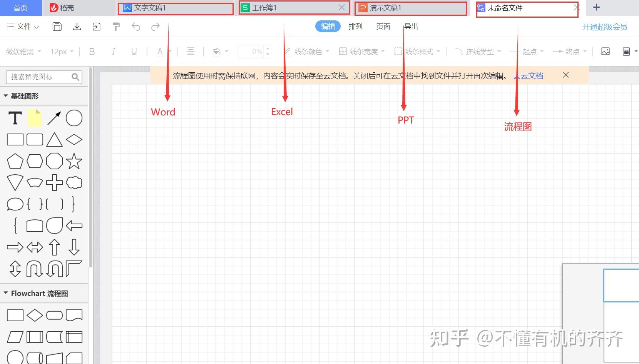Select the diamond basic shape
The width and height of the screenshot is (639, 364).
point(74,140)
